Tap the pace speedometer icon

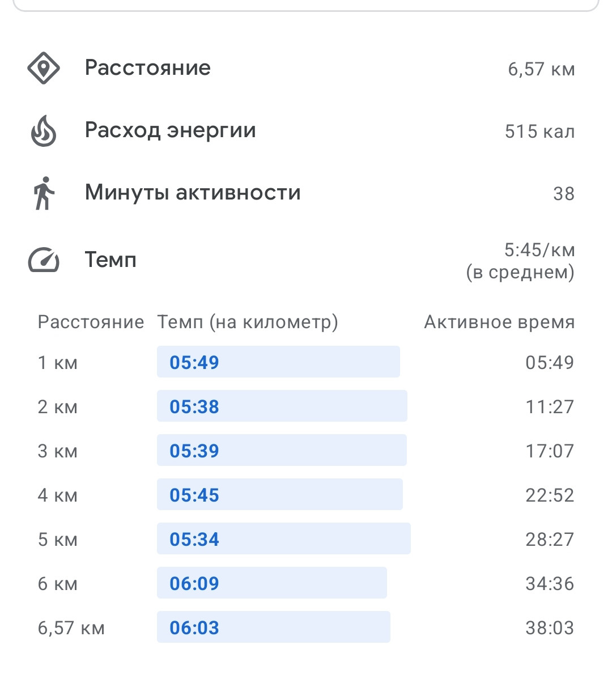tap(44, 260)
